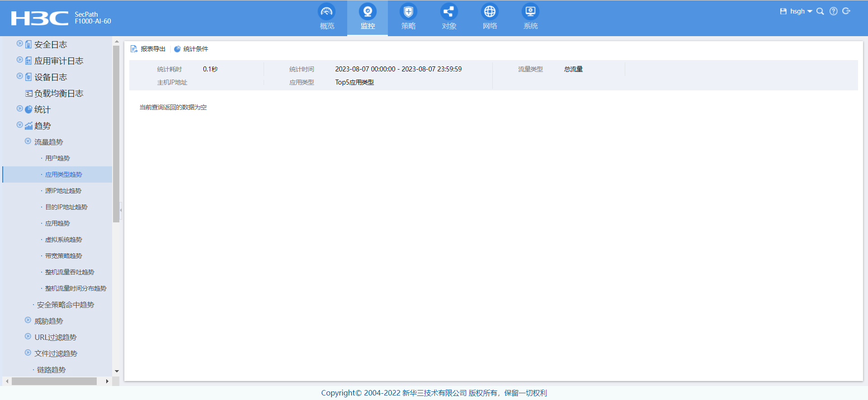This screenshot has width=868, height=400.
Task: Click the 负载均衡日志 list icon
Action: 28,94
